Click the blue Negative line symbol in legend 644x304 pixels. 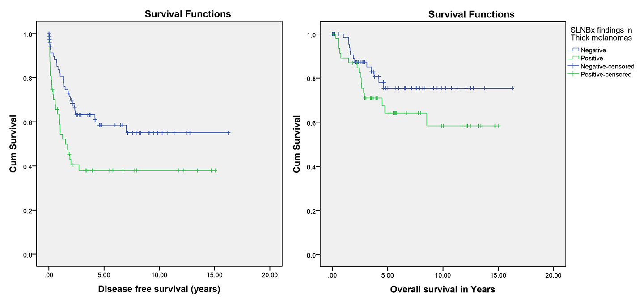click(x=573, y=50)
